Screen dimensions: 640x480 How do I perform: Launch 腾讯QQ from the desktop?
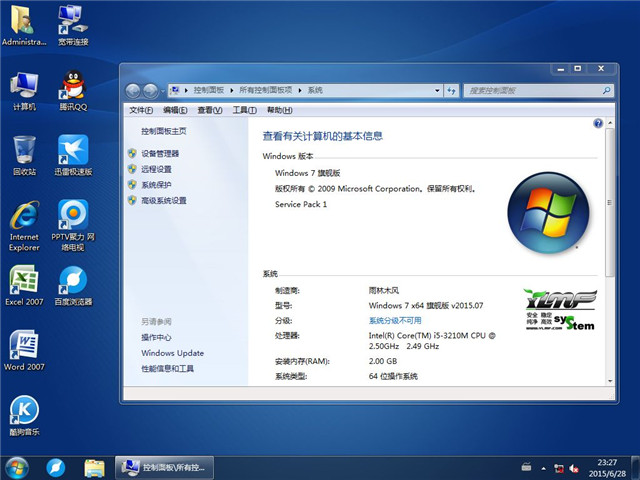[73, 91]
